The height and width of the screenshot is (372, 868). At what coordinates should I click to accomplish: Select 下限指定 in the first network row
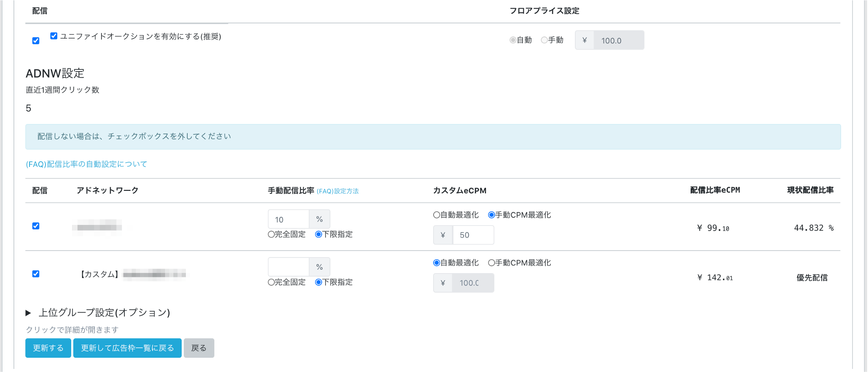[x=319, y=235]
